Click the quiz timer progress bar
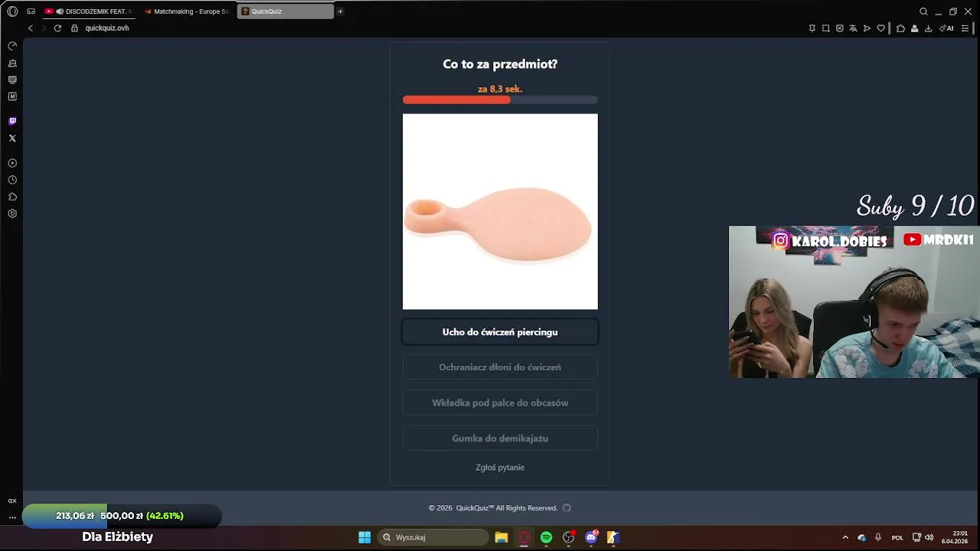 point(500,99)
